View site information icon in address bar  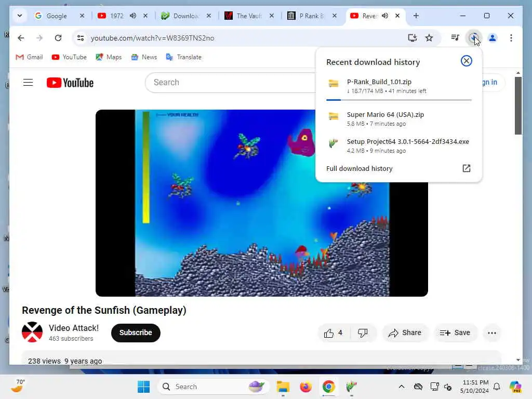tap(81, 38)
